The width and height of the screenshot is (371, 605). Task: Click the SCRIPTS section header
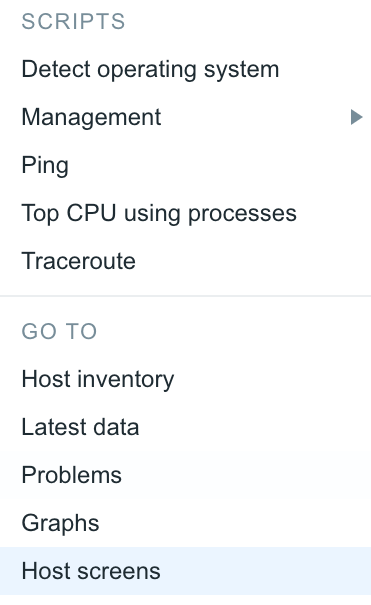point(73,21)
